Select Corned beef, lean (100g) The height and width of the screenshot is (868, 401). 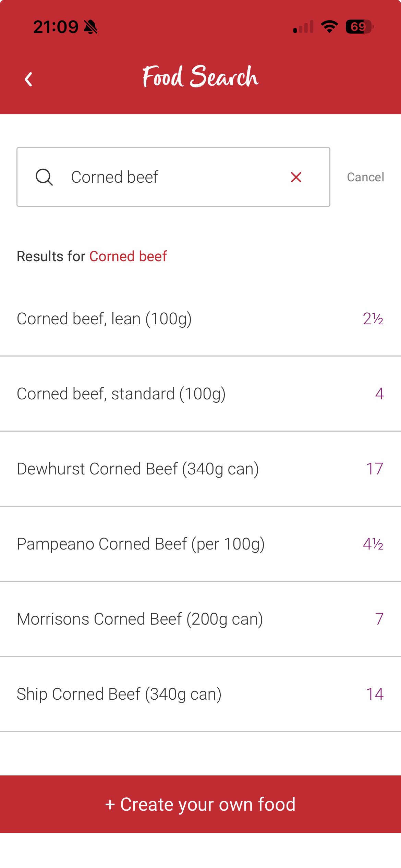point(200,319)
